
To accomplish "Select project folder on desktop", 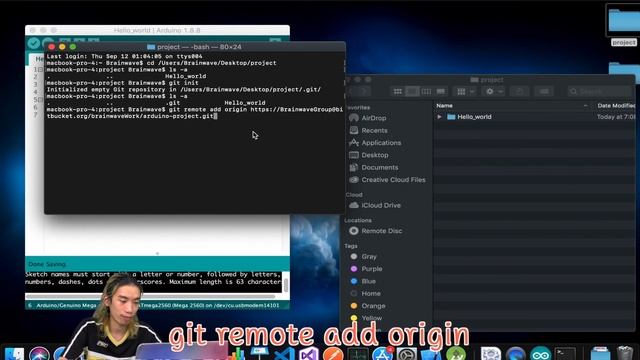I will coord(623,25).
